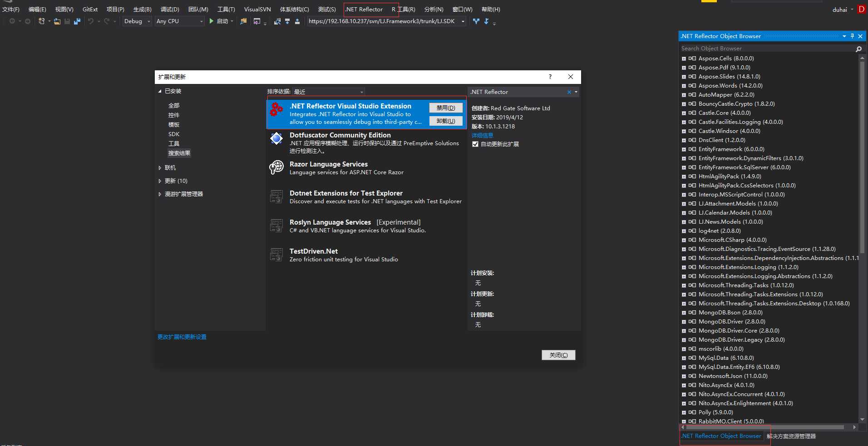Image resolution: width=868 pixels, height=446 pixels.
Task: Click the Razor Language Services icon
Action: point(276,167)
